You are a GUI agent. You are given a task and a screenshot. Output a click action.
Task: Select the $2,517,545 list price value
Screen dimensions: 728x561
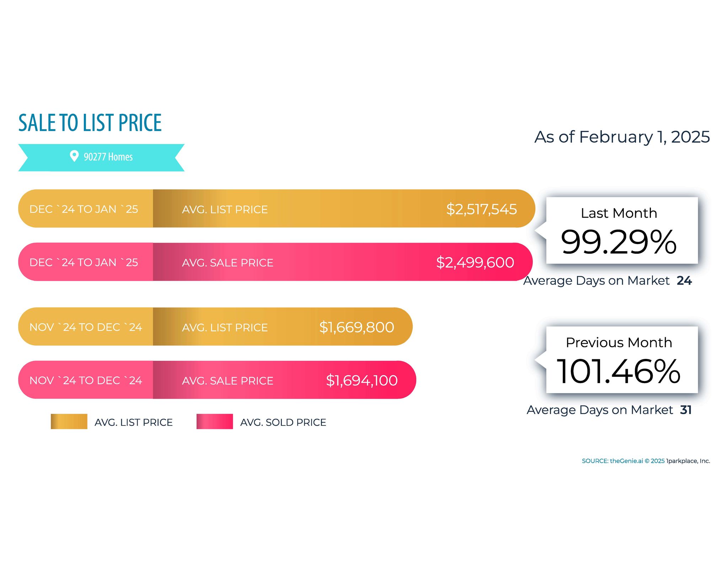pyautogui.click(x=481, y=209)
